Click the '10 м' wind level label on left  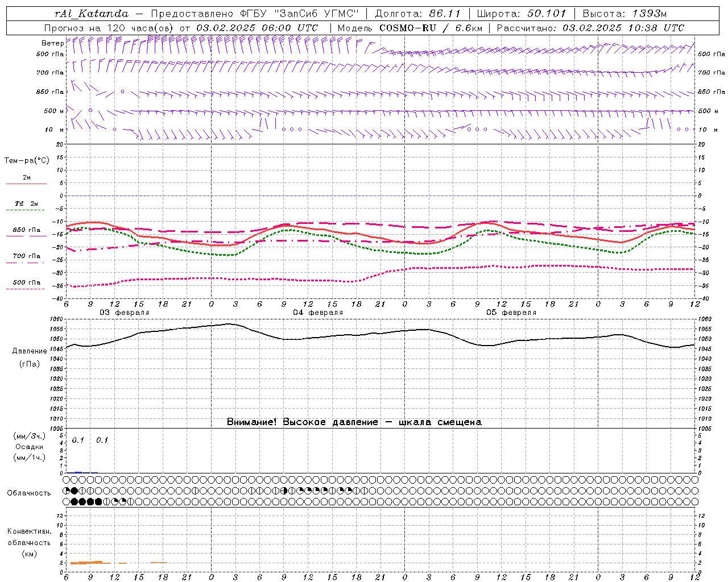(x=54, y=130)
